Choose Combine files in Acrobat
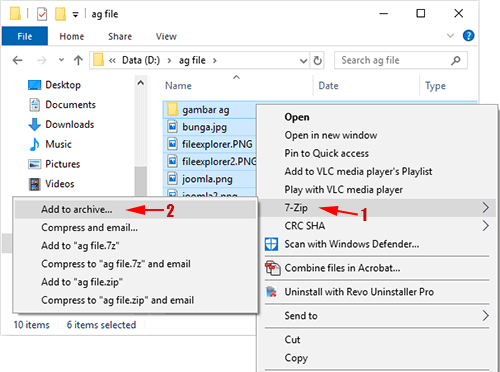 (377, 268)
